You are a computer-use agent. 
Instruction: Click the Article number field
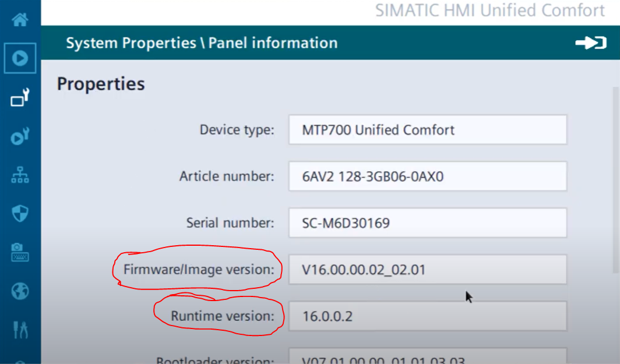427,176
